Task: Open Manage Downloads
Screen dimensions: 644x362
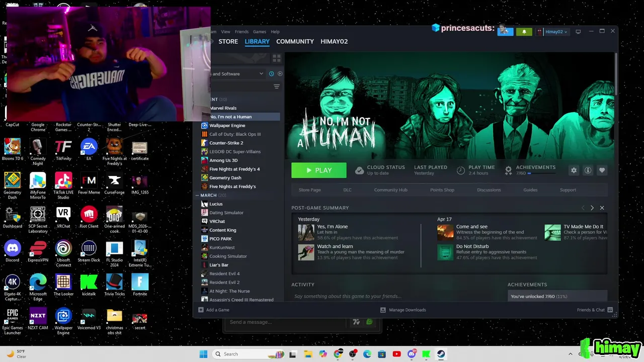Action: [403, 310]
